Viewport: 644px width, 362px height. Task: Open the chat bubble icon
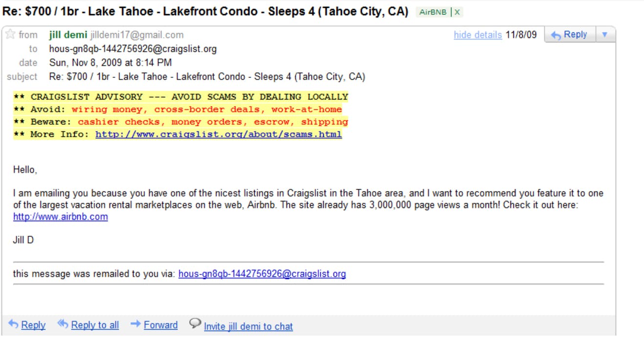194,323
